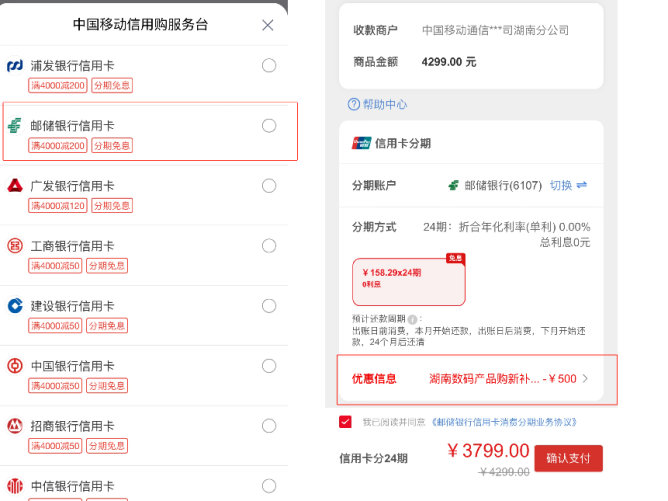The image size is (668, 501).
Task: Uncheck the agreement checkbox for 邮储银行 协议
Action: 346,422
